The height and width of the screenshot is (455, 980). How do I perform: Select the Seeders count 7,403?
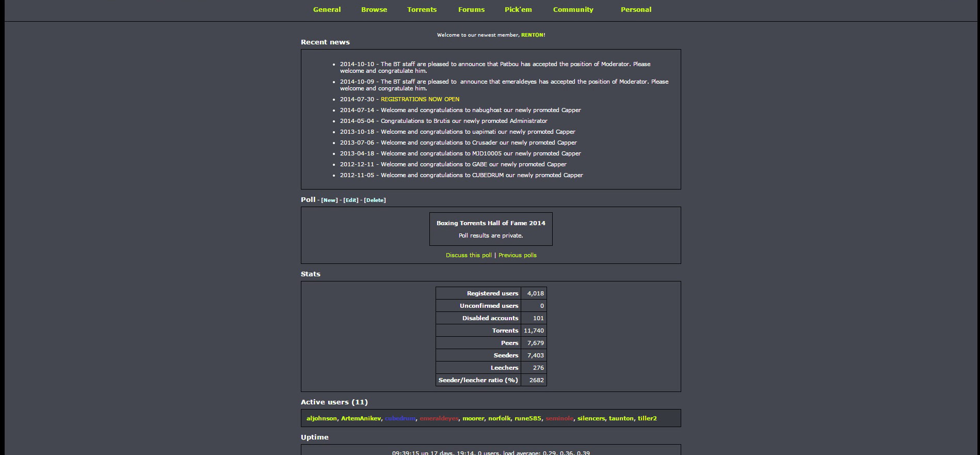point(535,355)
